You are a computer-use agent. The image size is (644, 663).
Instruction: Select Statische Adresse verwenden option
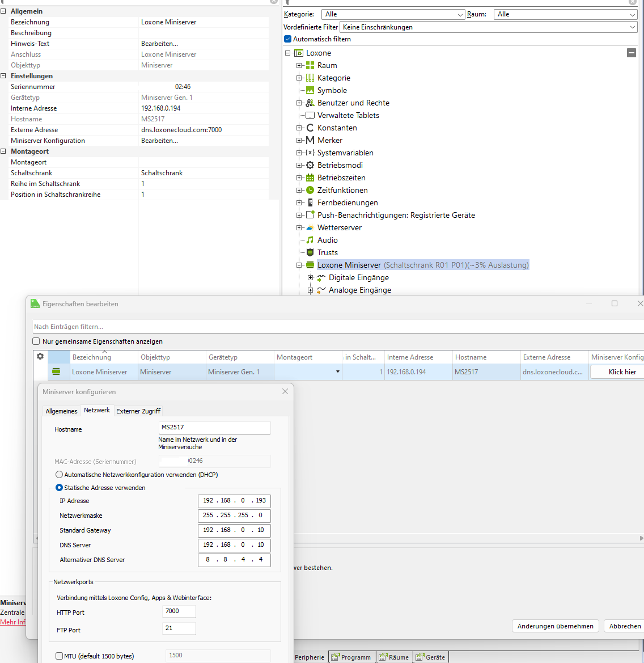59,488
